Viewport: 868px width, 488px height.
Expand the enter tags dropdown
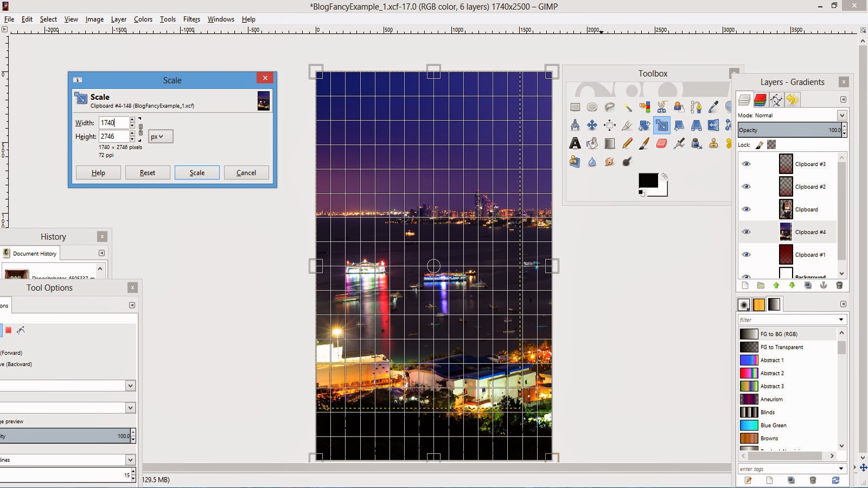841,469
